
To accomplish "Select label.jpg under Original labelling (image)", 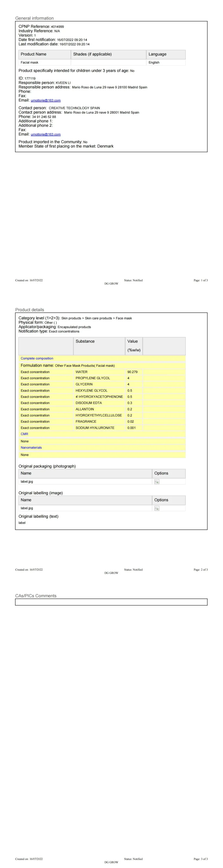I will 27,508.
